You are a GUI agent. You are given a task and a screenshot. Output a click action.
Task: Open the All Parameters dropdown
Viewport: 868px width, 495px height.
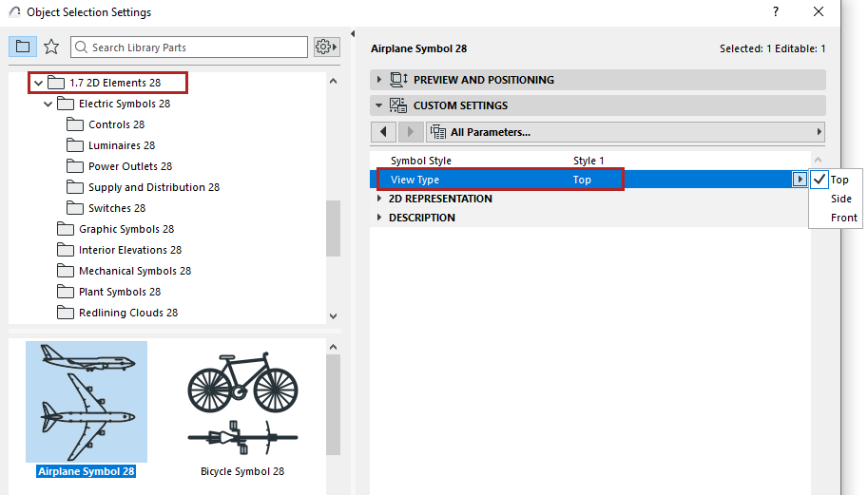(626, 132)
